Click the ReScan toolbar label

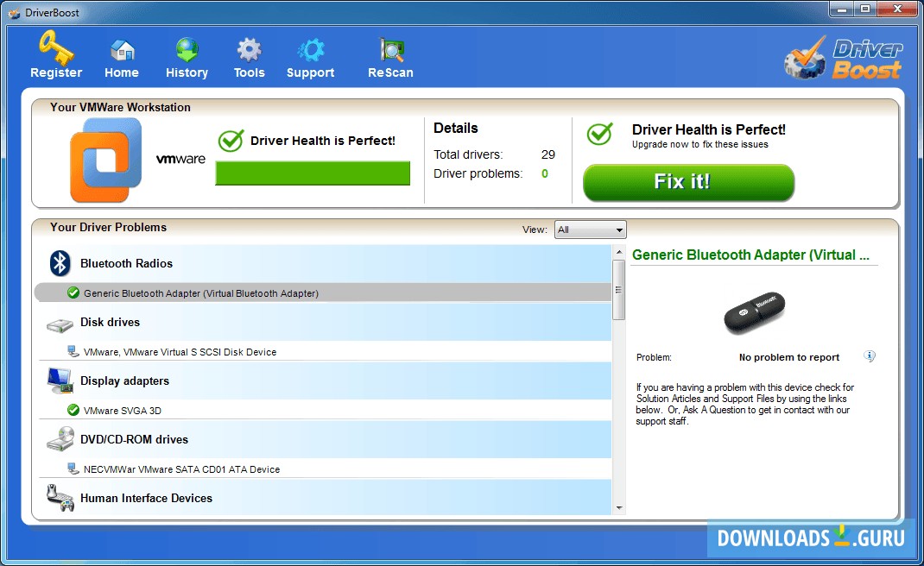point(390,72)
